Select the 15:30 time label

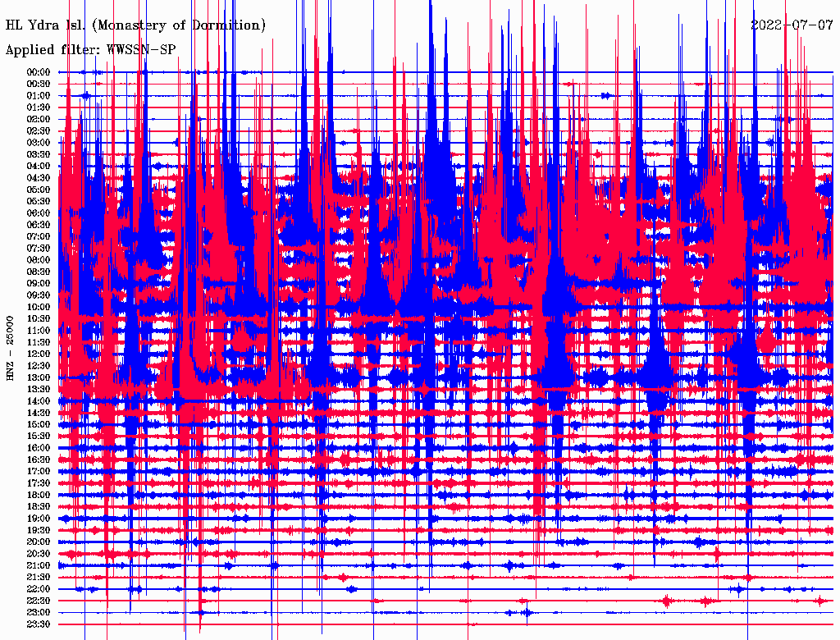39,437
